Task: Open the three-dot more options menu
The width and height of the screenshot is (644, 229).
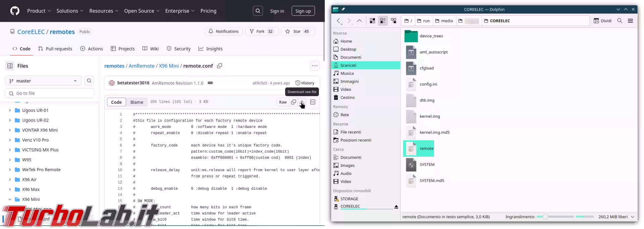Action: click(315, 66)
